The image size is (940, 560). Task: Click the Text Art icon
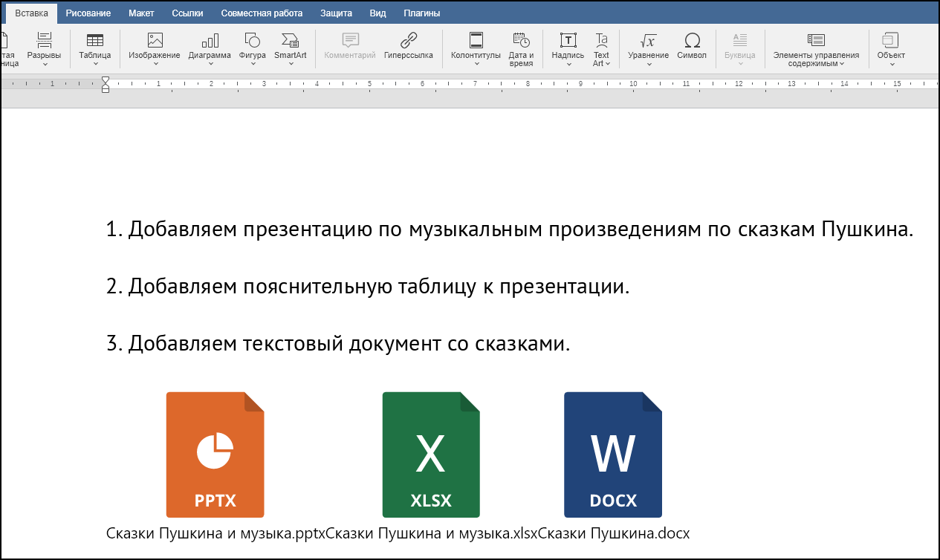[x=602, y=40]
